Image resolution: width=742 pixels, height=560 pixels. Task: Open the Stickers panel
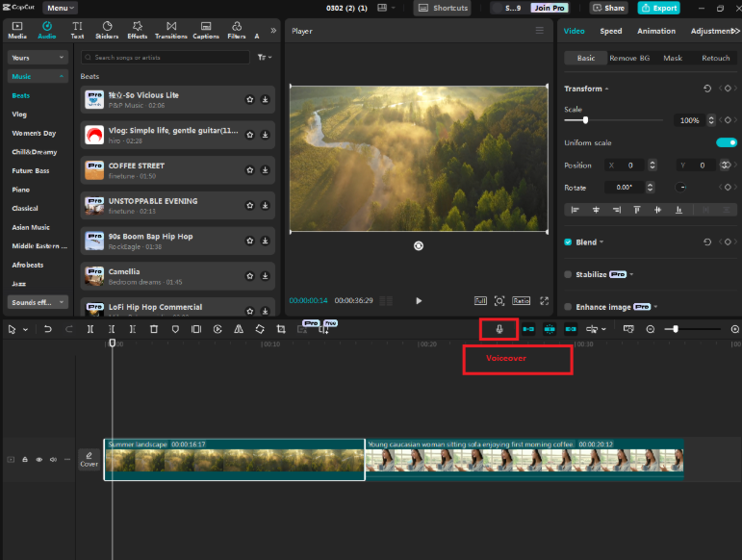pyautogui.click(x=107, y=30)
